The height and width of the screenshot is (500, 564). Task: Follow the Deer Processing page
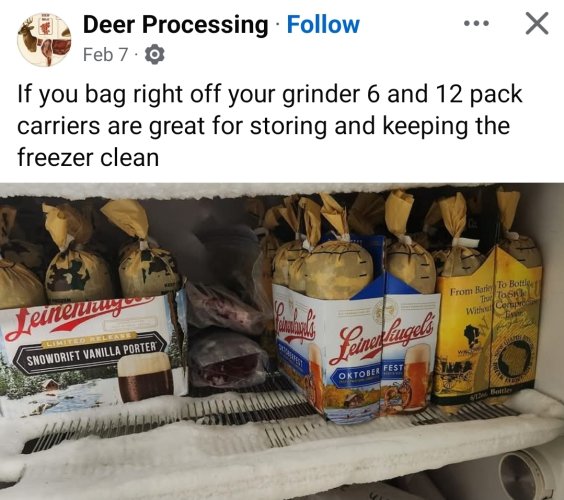coord(323,24)
